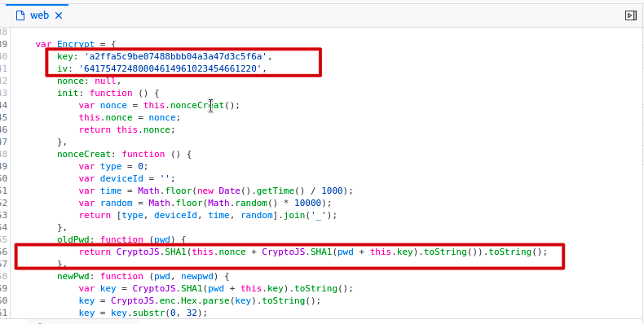Click the 'var random = Math.floor' line

click(205, 203)
